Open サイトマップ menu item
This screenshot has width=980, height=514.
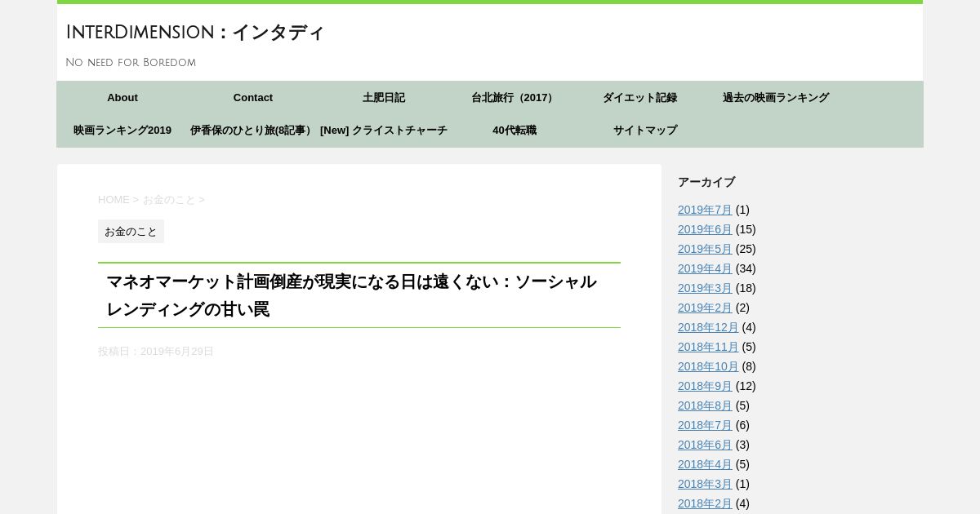click(645, 130)
